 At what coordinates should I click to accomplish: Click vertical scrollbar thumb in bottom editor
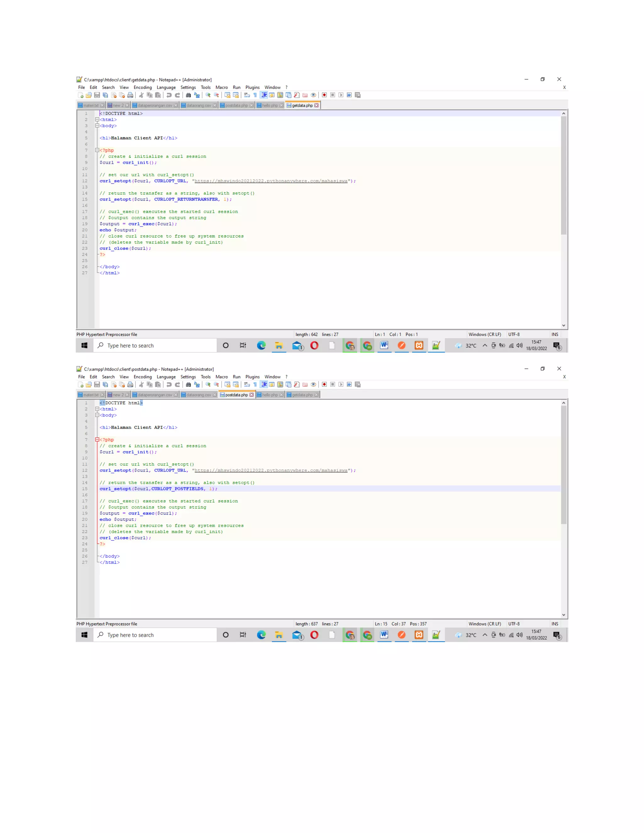tap(563, 465)
